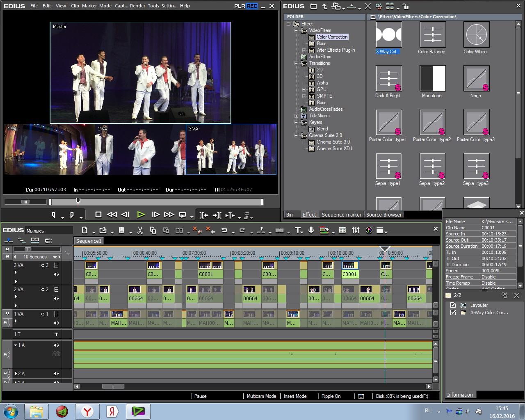Screen dimensions: 525x420
Task: Open the Render menu
Action: click(137, 6)
